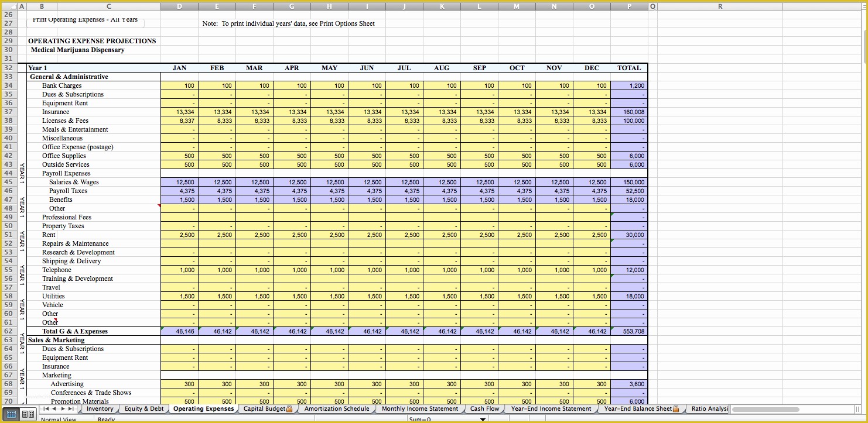This screenshot has width=868, height=423.
Task: Go to last sheet tab arrow
Action: 71,409
